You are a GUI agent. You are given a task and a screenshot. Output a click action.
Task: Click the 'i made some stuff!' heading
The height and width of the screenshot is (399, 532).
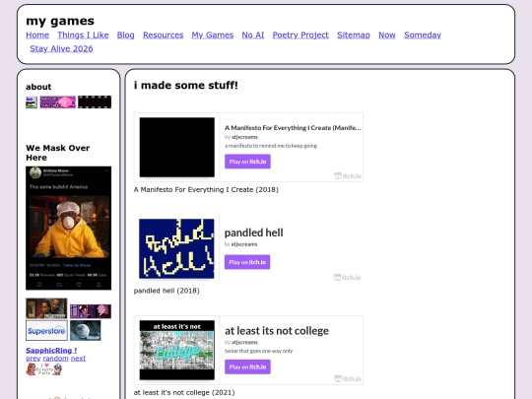(x=186, y=85)
